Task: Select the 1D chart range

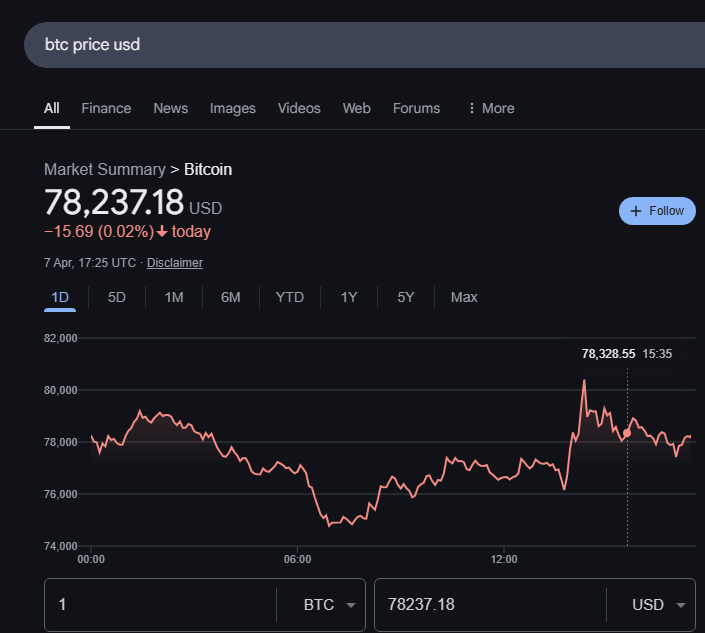Action: coord(60,297)
